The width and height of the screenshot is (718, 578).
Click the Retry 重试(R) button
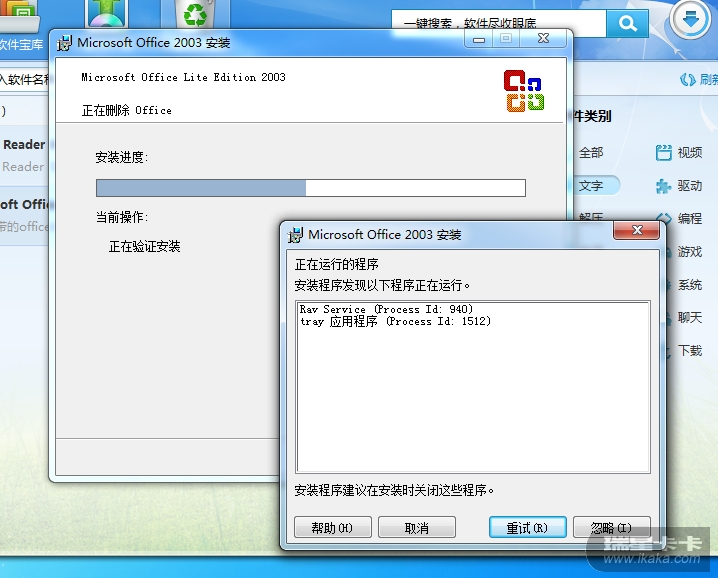[528, 528]
